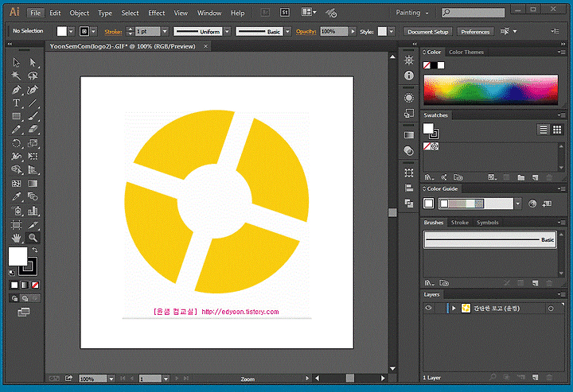Select the Type tool
This screenshot has width=573, height=392.
pos(16,103)
